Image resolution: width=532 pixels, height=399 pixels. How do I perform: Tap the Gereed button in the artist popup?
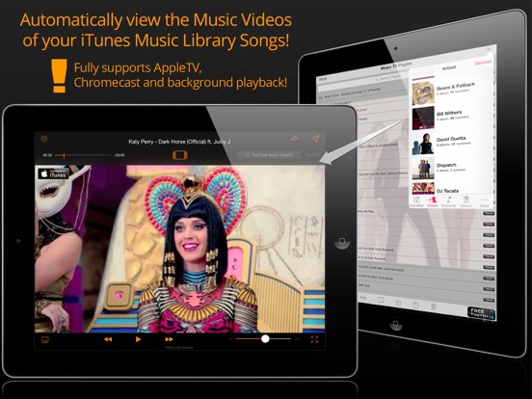tap(483, 63)
